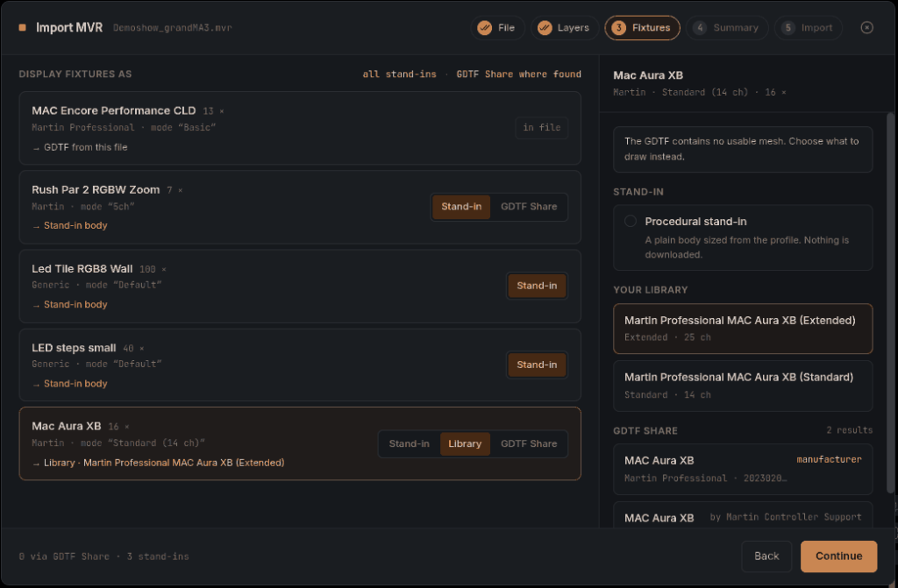Click the '2 results' count label
This screenshot has height=588, width=898.
[849, 430]
